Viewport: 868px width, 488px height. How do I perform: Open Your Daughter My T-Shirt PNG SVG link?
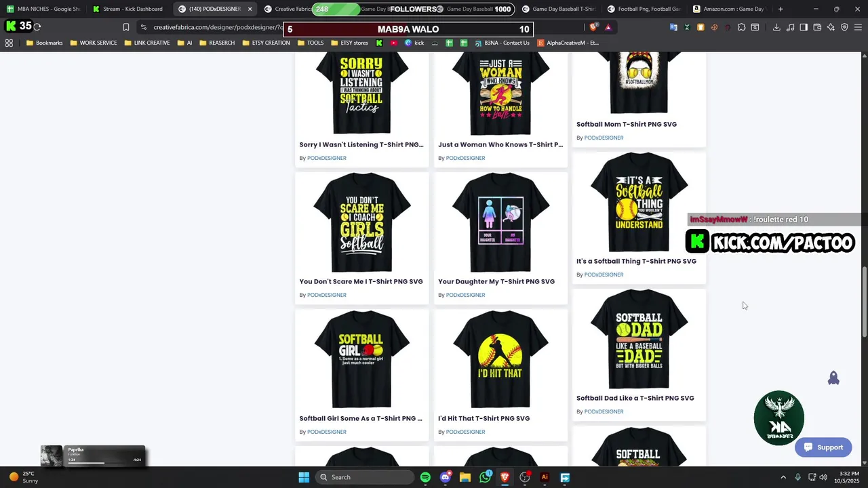pos(496,281)
